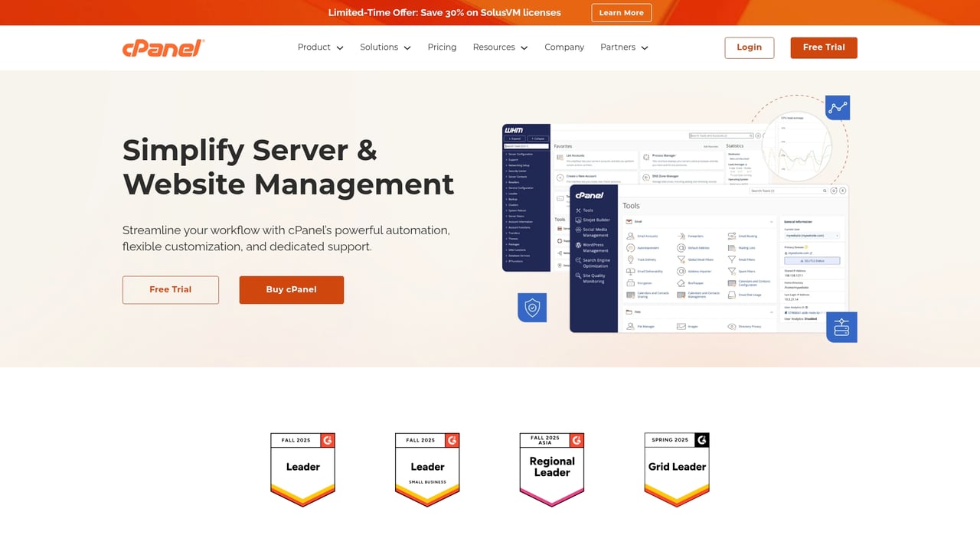This screenshot has width=980, height=551.
Task: Expand the Product navigation dropdown
Action: point(319,47)
